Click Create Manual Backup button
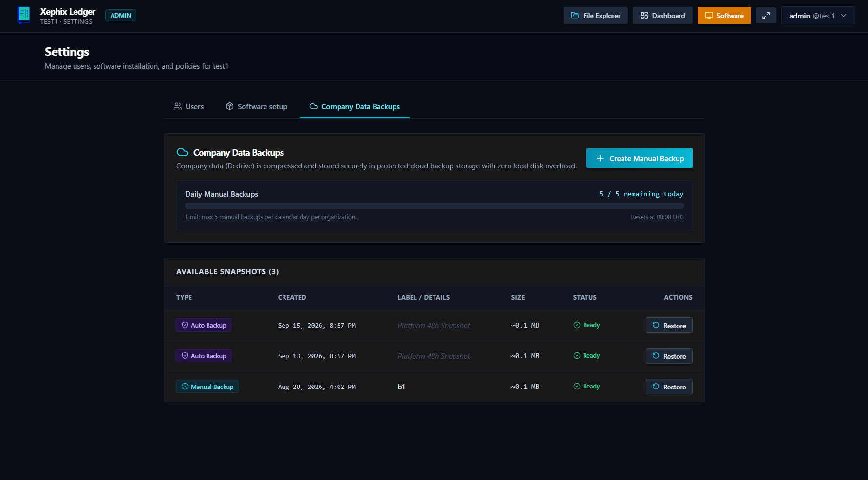This screenshot has height=480, width=868. (639, 158)
